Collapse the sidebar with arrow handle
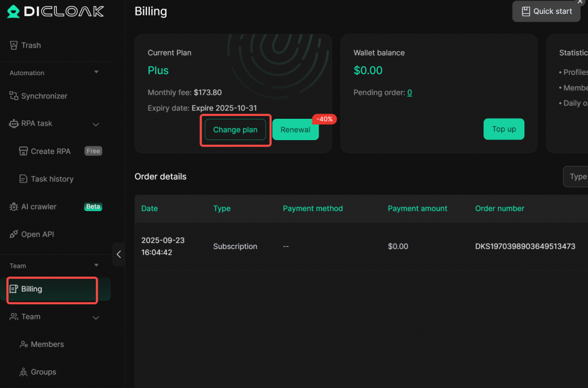588x388 pixels. tap(119, 254)
